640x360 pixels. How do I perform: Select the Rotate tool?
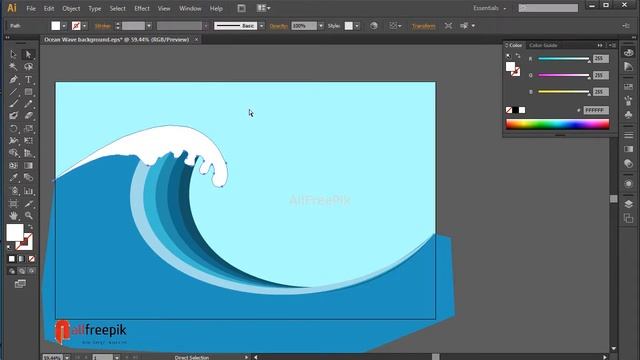coord(13,129)
